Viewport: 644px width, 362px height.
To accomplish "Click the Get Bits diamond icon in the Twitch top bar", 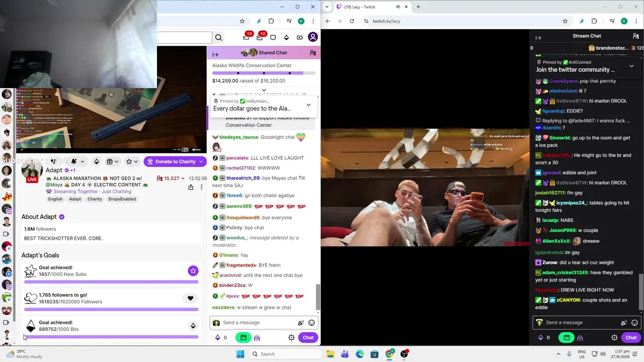I will (x=286, y=37).
